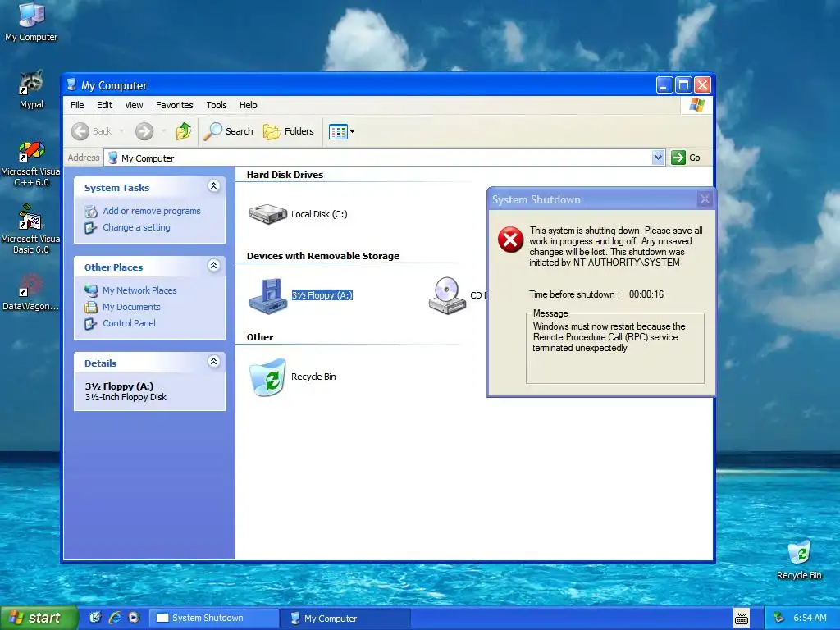
Task: Click Change a setting link
Action: point(136,227)
